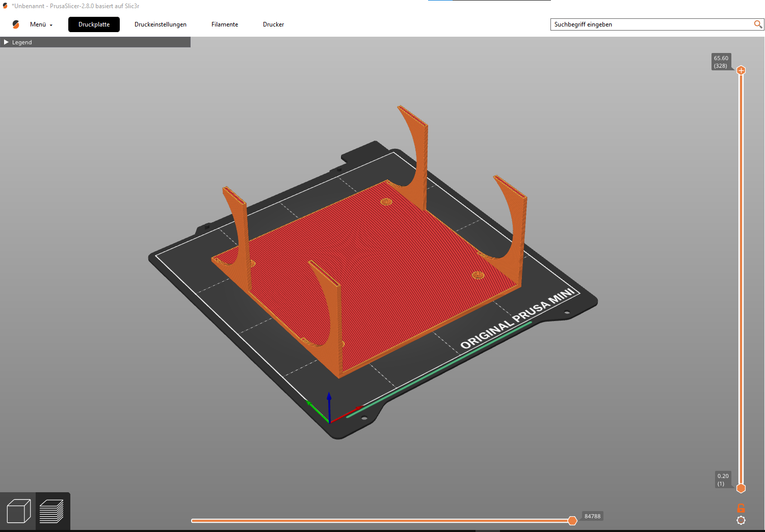Viewport: 765px width, 532px height.
Task: Select the sliced layers preview icon
Action: click(52, 511)
